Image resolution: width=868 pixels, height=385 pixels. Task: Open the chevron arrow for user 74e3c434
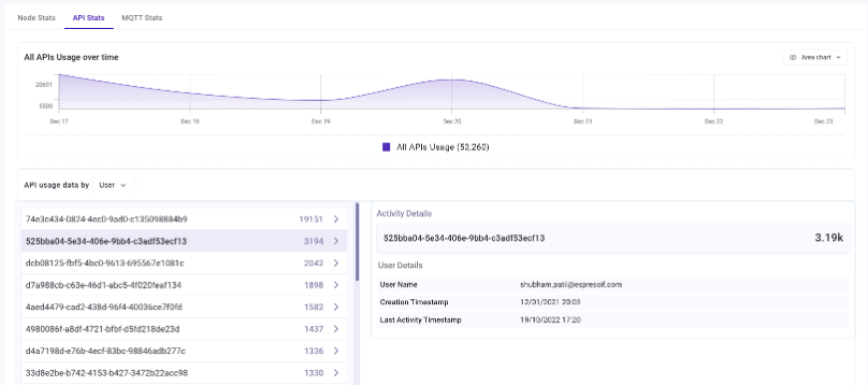tap(336, 219)
